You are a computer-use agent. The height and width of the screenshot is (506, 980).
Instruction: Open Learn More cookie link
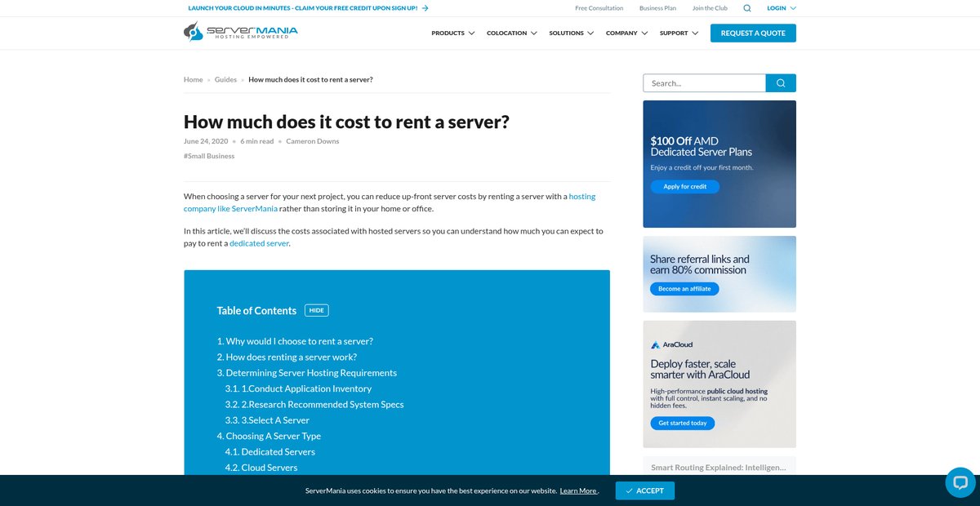coord(578,491)
